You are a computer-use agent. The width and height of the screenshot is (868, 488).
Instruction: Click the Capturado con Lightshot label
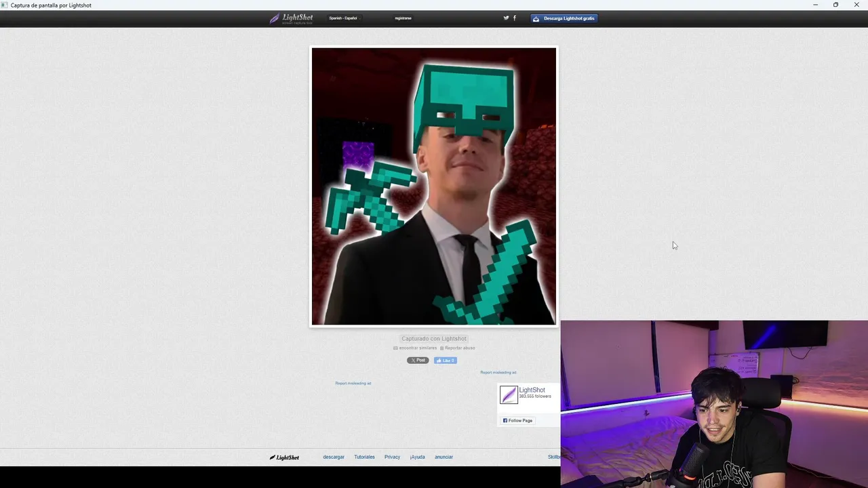pyautogui.click(x=434, y=339)
